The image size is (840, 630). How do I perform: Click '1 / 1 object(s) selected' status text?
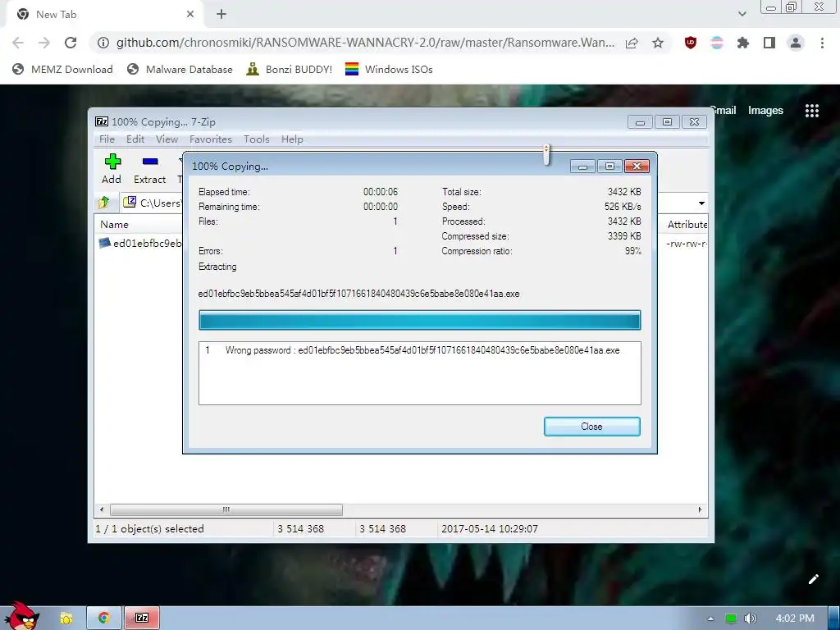(149, 529)
